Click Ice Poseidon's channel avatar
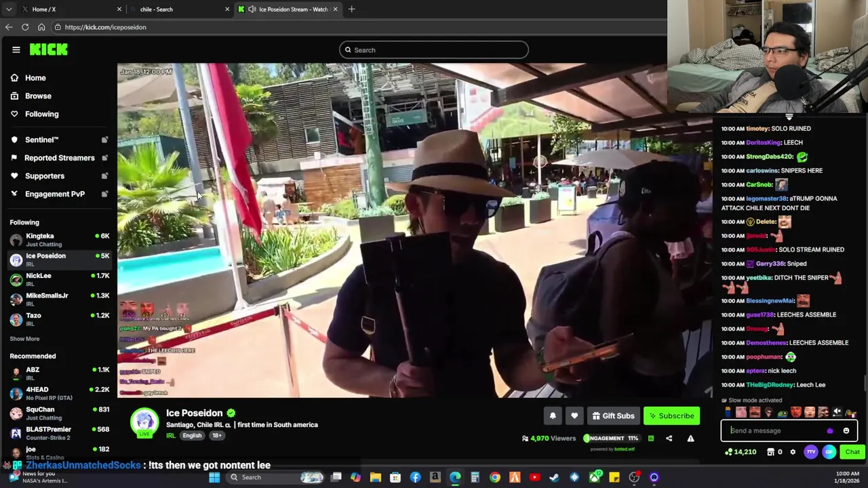This screenshot has height=488, width=868. tap(144, 423)
